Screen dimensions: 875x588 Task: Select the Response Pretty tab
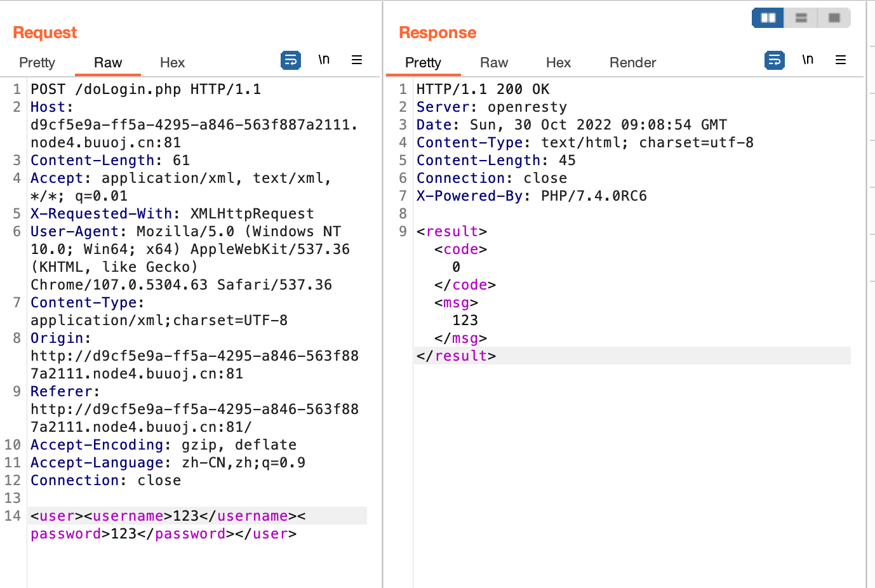click(423, 62)
